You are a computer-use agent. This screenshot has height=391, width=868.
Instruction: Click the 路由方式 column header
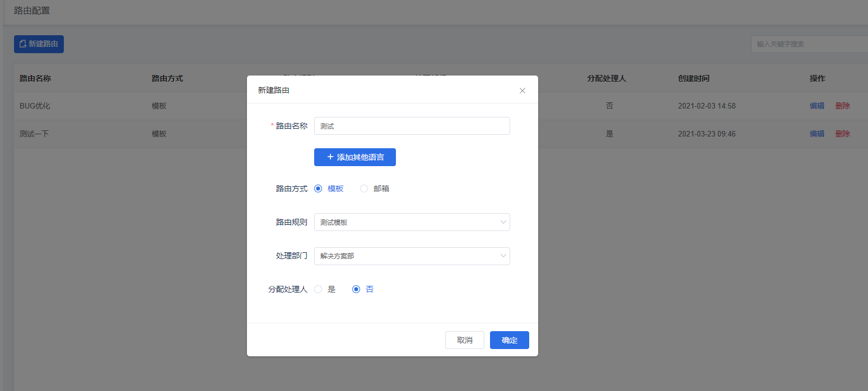[167, 78]
